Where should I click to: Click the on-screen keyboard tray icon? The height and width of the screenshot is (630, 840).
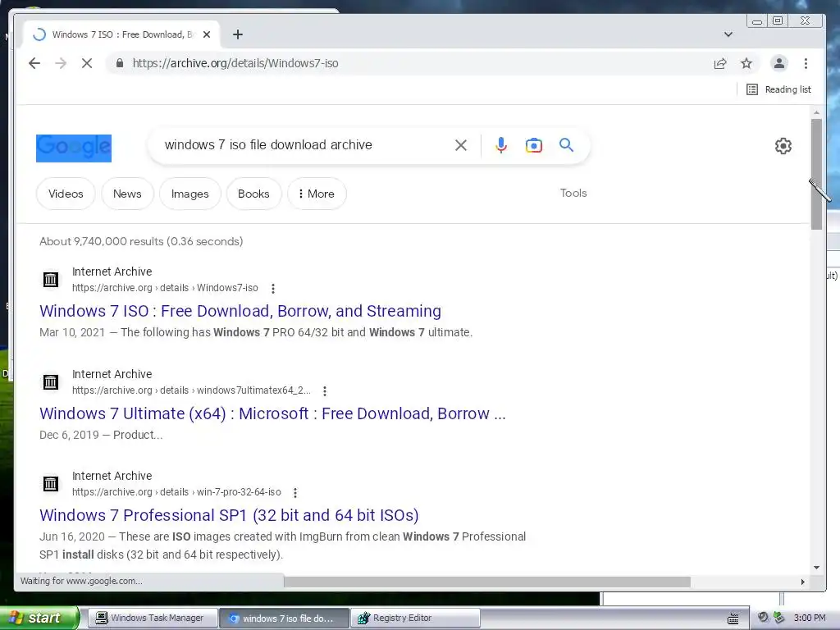[733, 619]
